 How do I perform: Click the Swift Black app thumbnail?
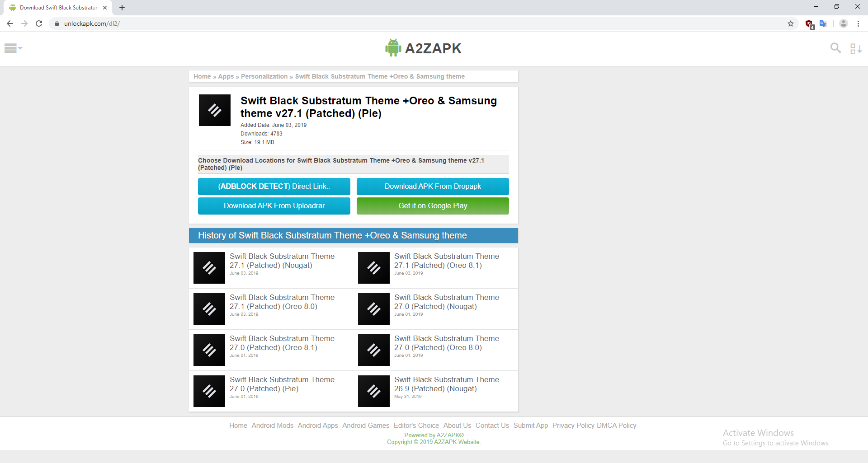[x=214, y=110]
